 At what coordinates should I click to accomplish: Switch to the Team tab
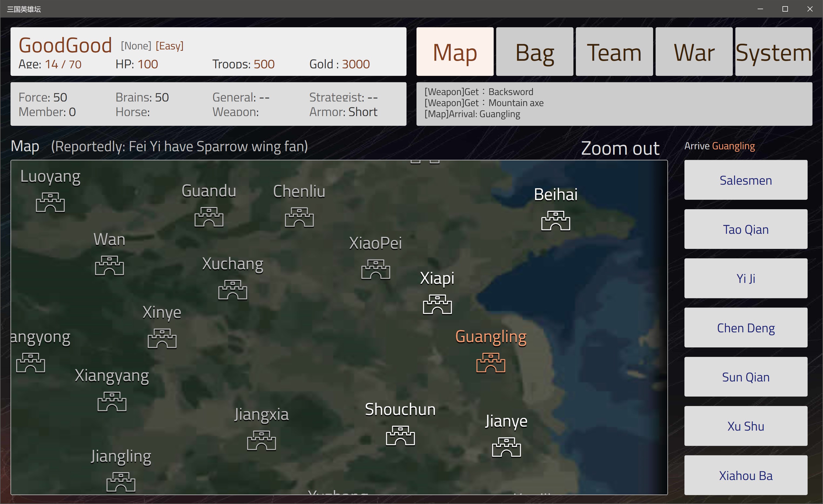[x=614, y=52]
